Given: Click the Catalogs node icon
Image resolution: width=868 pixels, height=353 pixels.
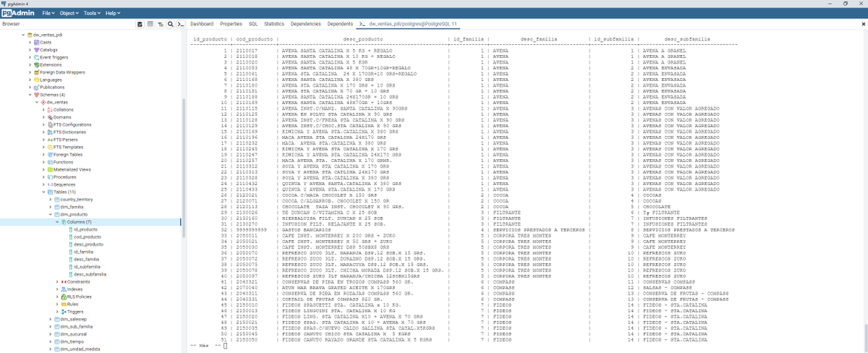Looking at the screenshot, I should (37, 49).
